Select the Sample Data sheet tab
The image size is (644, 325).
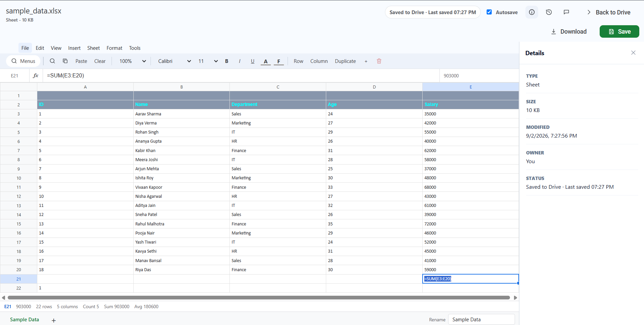pyautogui.click(x=25, y=319)
